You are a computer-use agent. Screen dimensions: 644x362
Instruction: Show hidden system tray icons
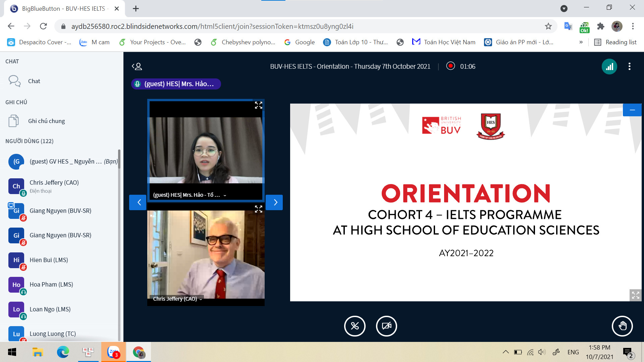point(505,352)
